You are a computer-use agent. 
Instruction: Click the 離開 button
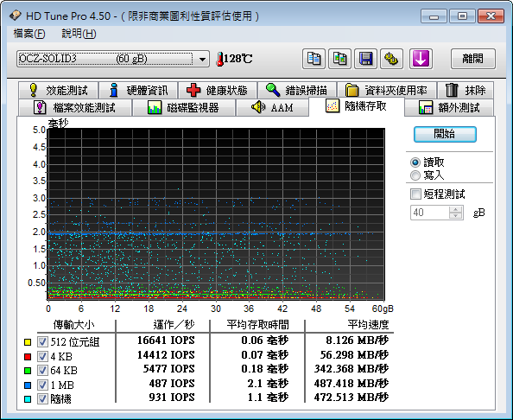pyautogui.click(x=473, y=59)
